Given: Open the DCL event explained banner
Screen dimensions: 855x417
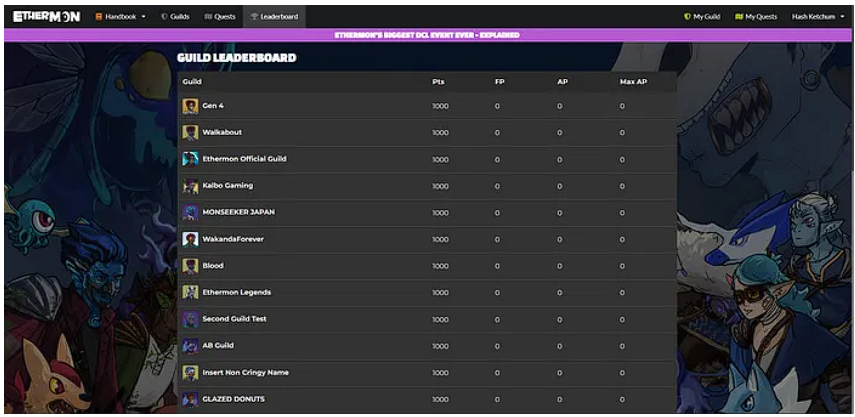Looking at the screenshot, I should pyautogui.click(x=427, y=35).
